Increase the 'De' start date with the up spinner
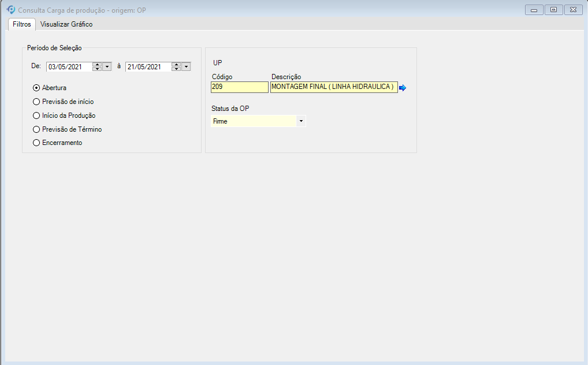The image size is (588, 365). click(x=97, y=64)
